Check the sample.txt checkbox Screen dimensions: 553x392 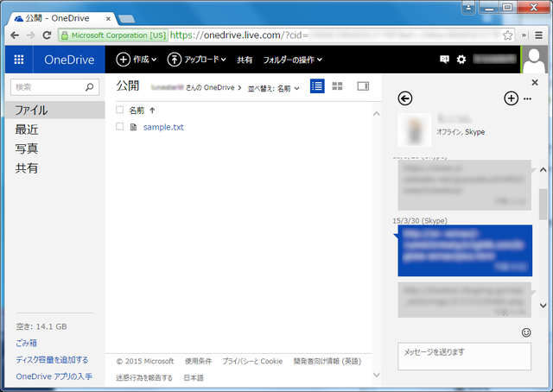[120, 127]
